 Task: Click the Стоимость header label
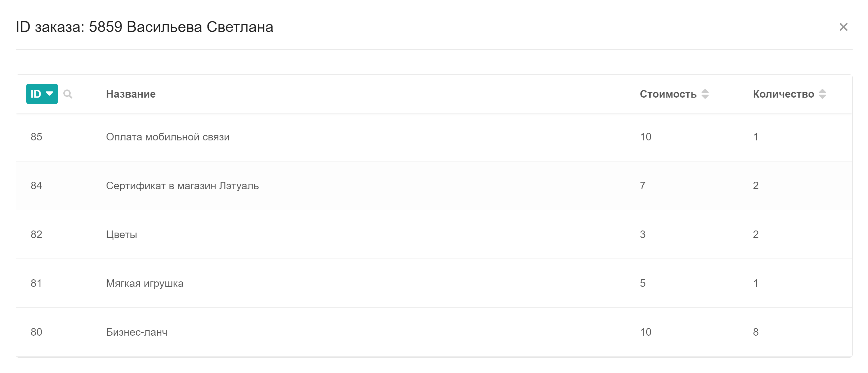point(668,94)
